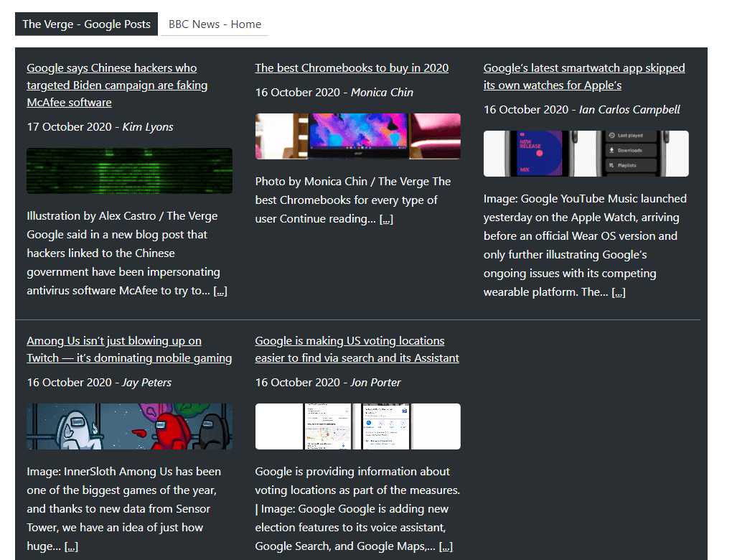Click the green matrix code thumbnail
732x560 pixels.
(x=129, y=171)
